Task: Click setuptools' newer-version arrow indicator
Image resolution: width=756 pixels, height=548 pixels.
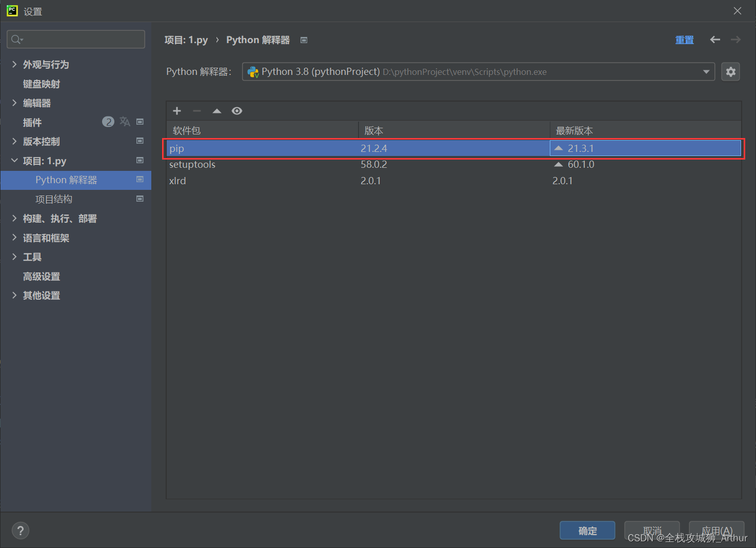Action: tap(559, 165)
